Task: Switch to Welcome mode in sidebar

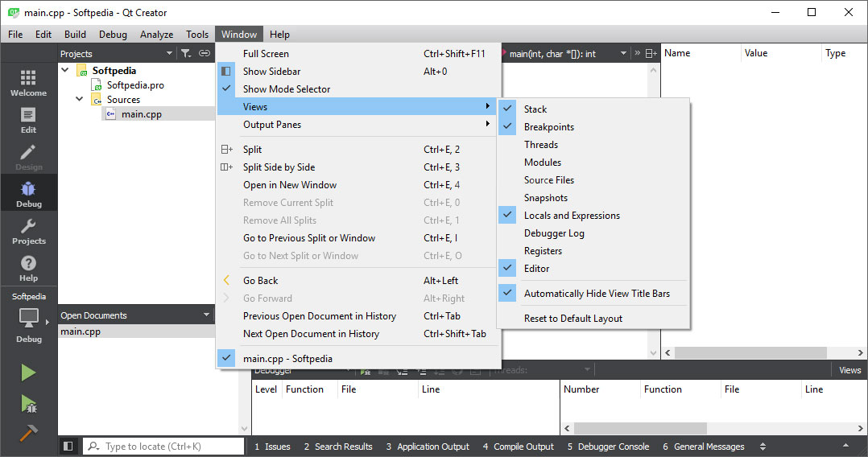Action: pos(28,82)
